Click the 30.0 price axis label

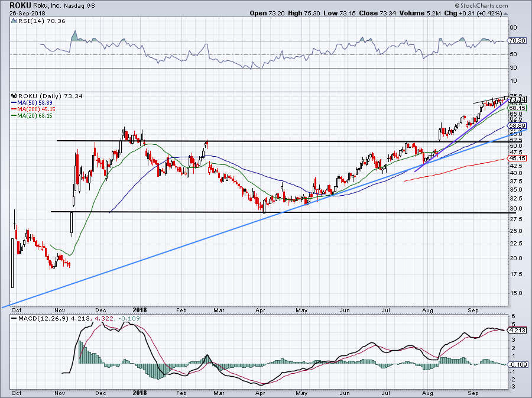tap(515, 209)
